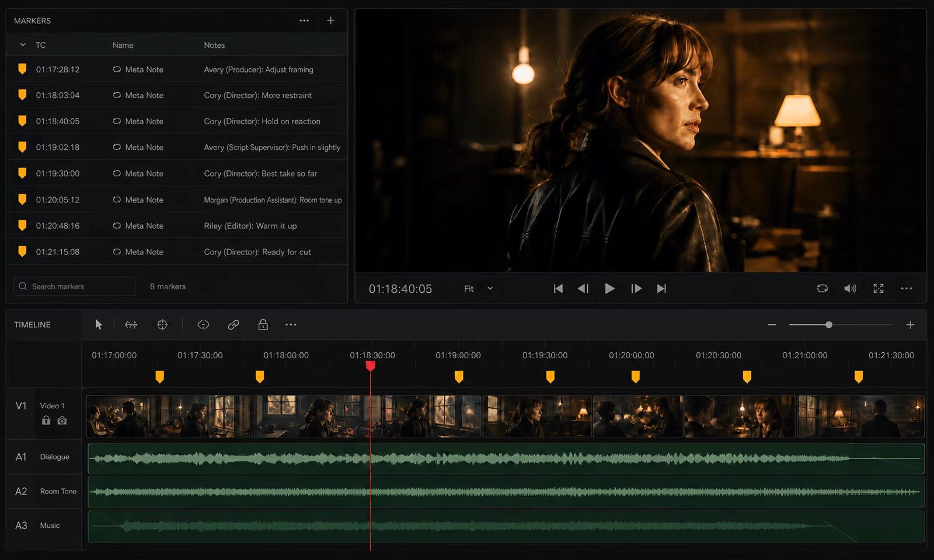Image resolution: width=934 pixels, height=560 pixels.
Task: Jump to the next clip in the viewer
Action: point(661,288)
